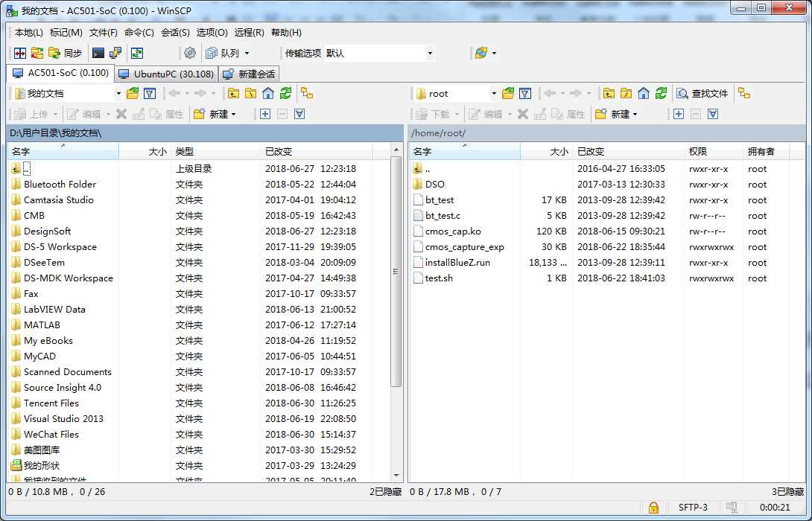The width and height of the screenshot is (812, 521).
Task: Click the local 新建 button
Action: coord(215,114)
